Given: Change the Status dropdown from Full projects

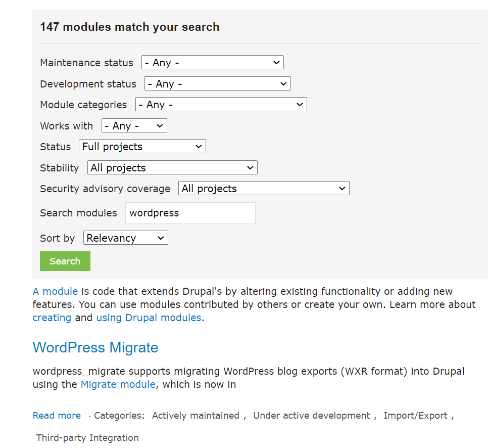Looking at the screenshot, I should [x=142, y=146].
